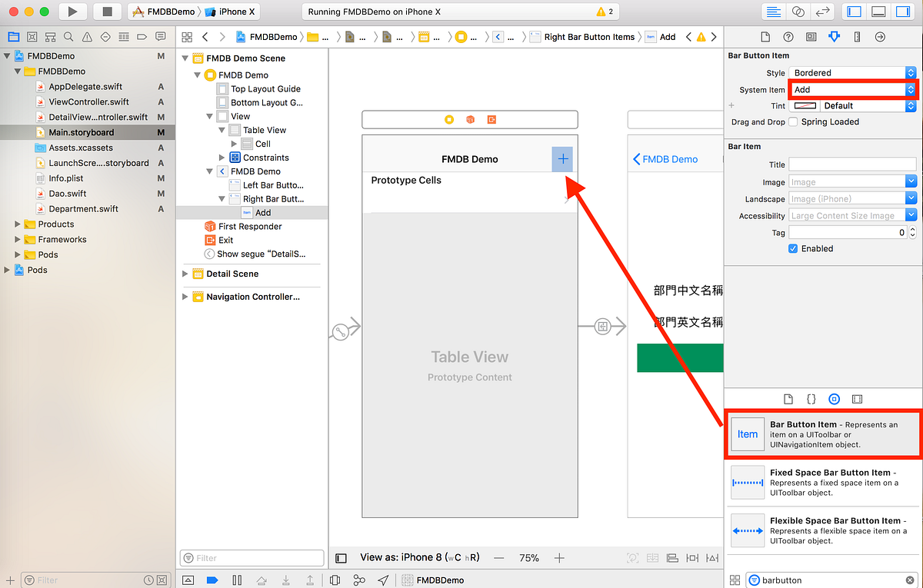Click the Debug Memory Graph icon
This screenshot has width=923, height=588.
[359, 580]
